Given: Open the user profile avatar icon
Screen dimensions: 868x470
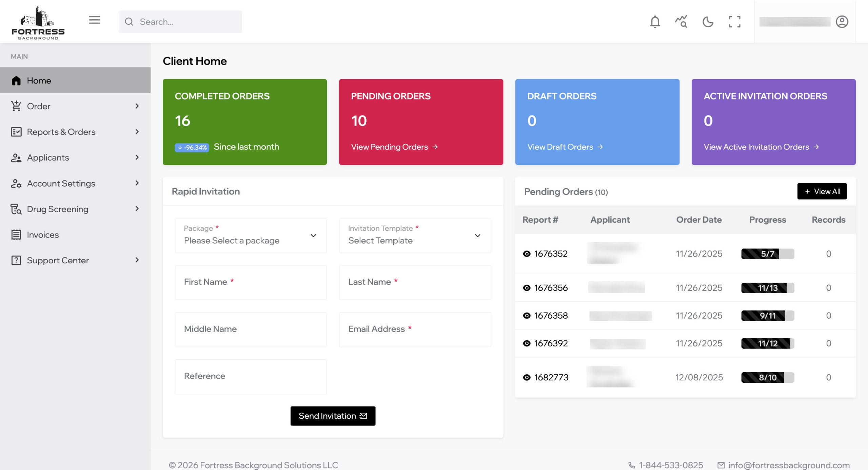Looking at the screenshot, I should click(842, 22).
